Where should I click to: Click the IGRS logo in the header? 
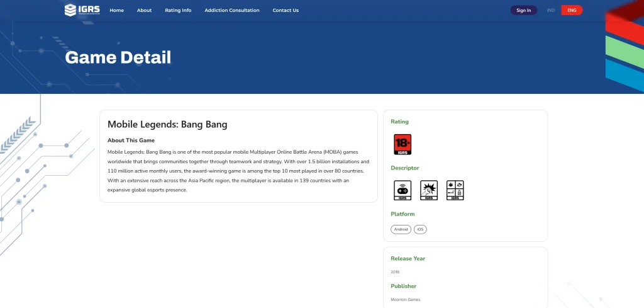click(x=82, y=10)
